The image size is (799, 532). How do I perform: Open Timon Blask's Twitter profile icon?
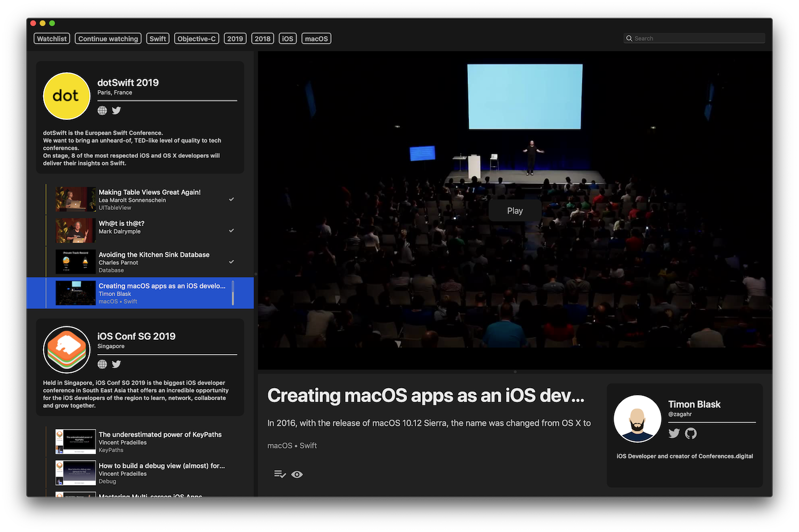[674, 433]
